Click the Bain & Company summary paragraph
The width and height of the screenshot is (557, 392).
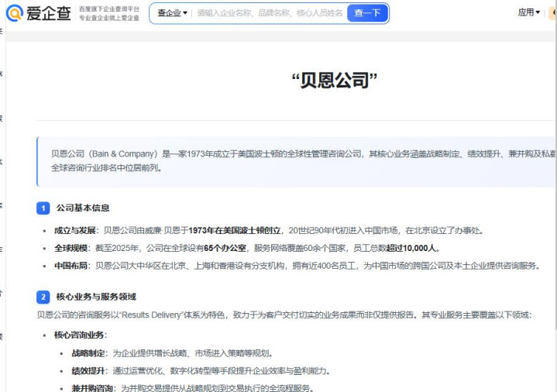click(x=304, y=160)
